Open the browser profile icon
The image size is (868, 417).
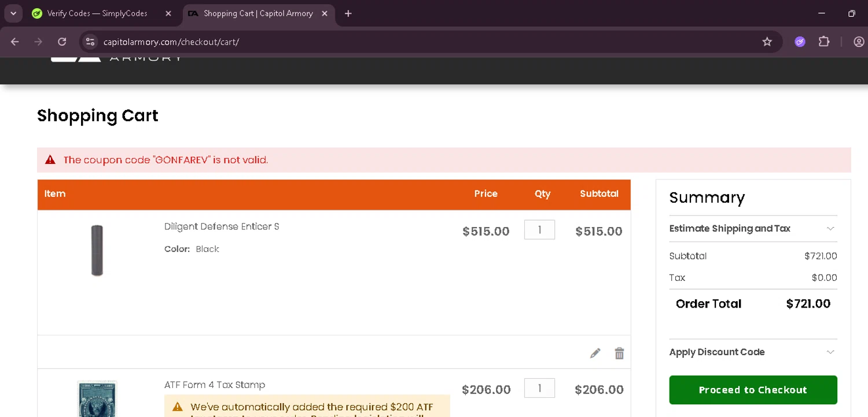[x=859, y=42]
